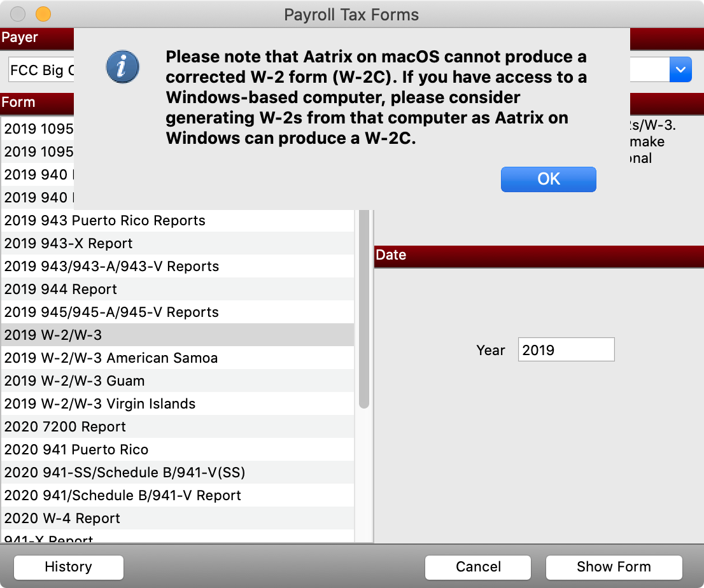Click the Cancel button
The width and height of the screenshot is (704, 588).
(x=477, y=566)
